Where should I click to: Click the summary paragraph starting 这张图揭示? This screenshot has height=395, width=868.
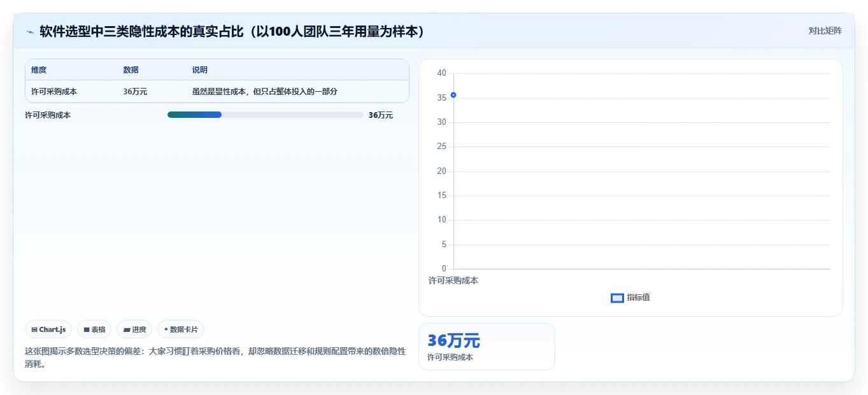(215, 357)
